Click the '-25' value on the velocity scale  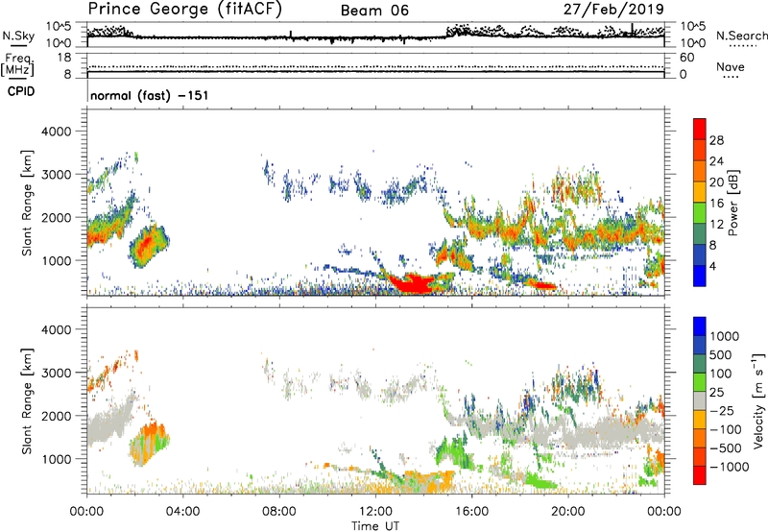tap(722, 410)
